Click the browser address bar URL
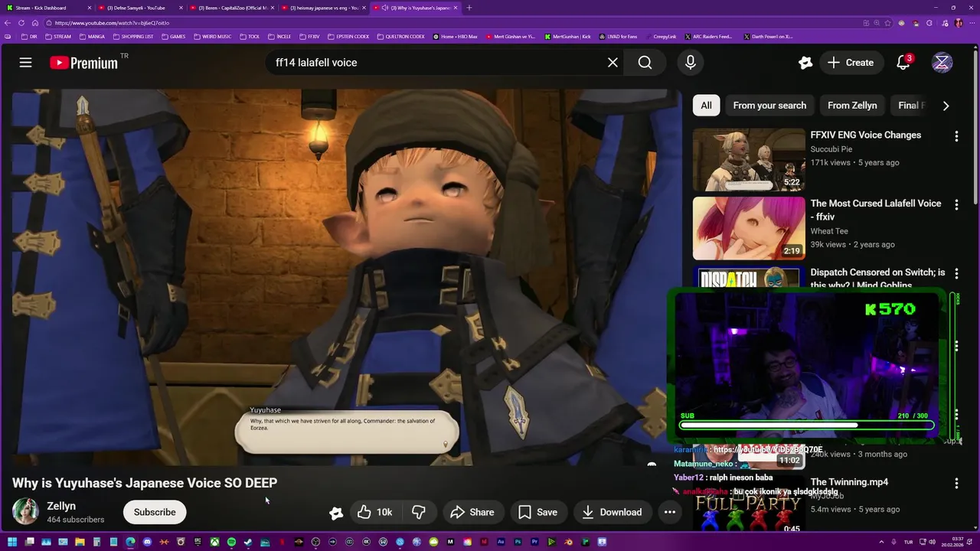This screenshot has height=551, width=980. 112,23
